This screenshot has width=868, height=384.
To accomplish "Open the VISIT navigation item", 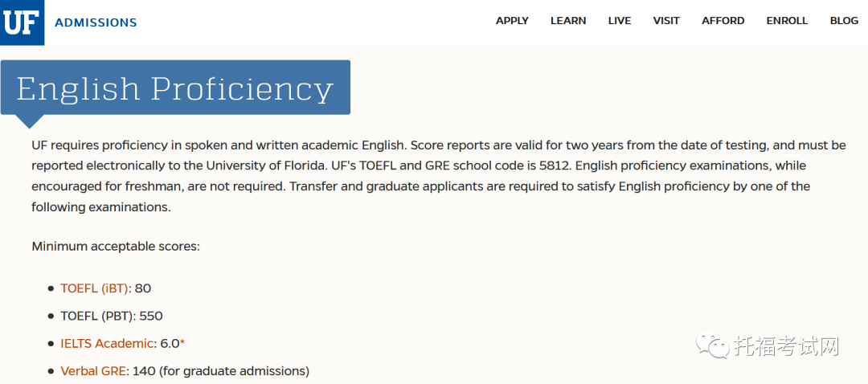I will click(x=666, y=21).
